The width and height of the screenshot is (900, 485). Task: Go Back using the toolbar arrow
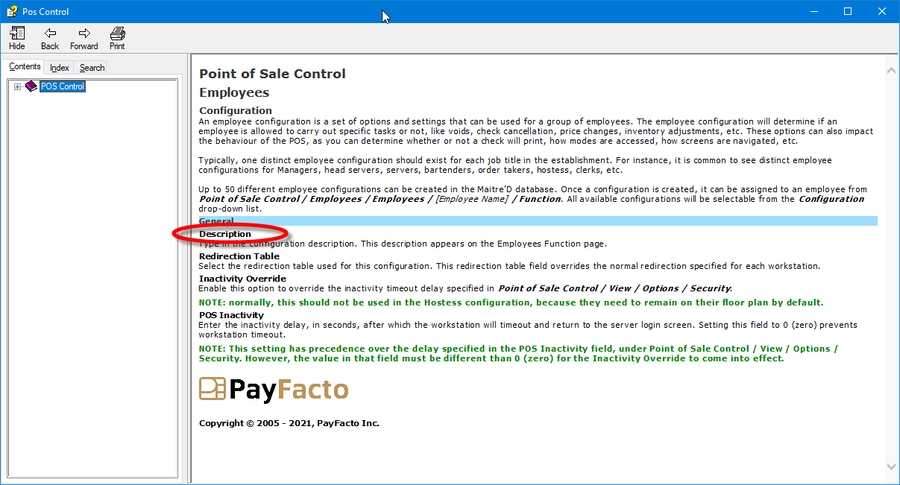coord(50,38)
